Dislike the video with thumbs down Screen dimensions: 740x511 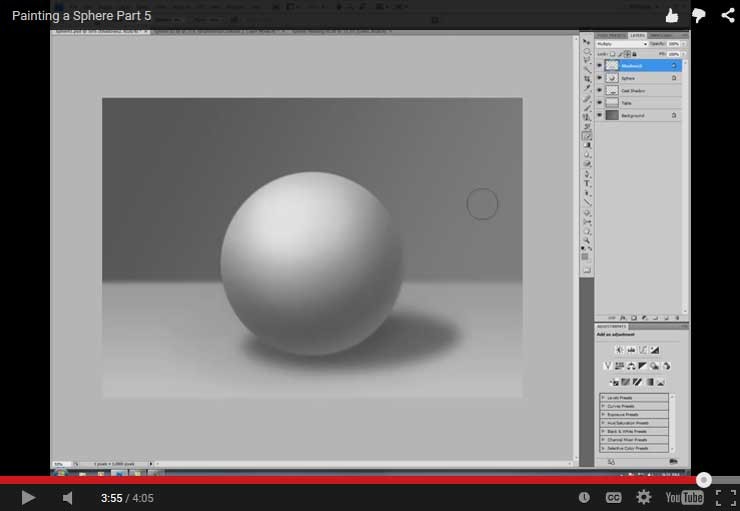pos(699,16)
